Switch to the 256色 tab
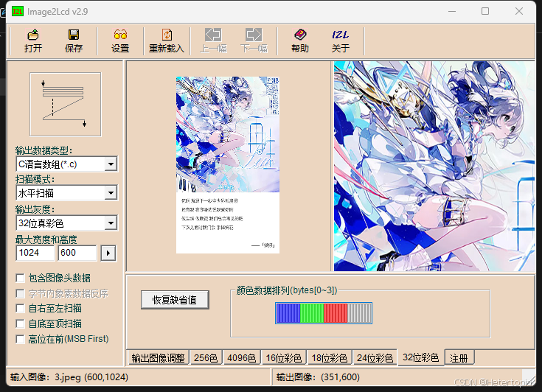The width and height of the screenshot is (542, 392). click(x=206, y=358)
